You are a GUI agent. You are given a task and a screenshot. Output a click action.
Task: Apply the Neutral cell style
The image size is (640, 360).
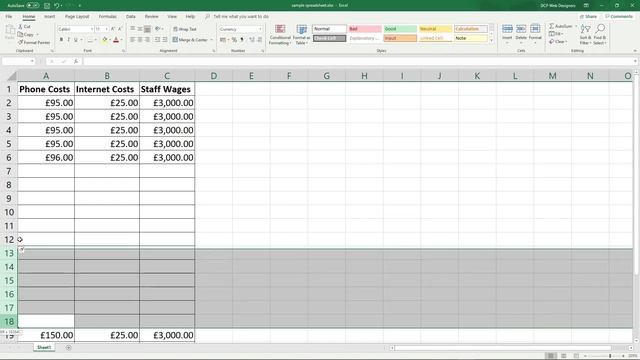(436, 29)
